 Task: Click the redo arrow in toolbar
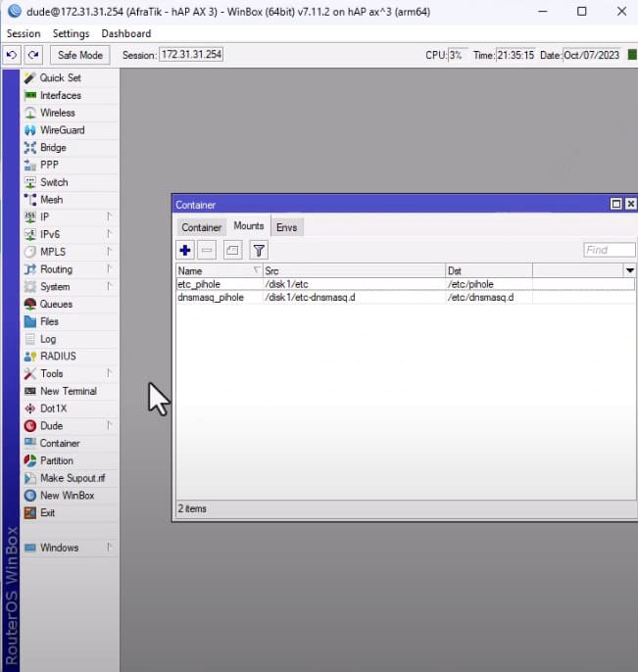(33, 55)
